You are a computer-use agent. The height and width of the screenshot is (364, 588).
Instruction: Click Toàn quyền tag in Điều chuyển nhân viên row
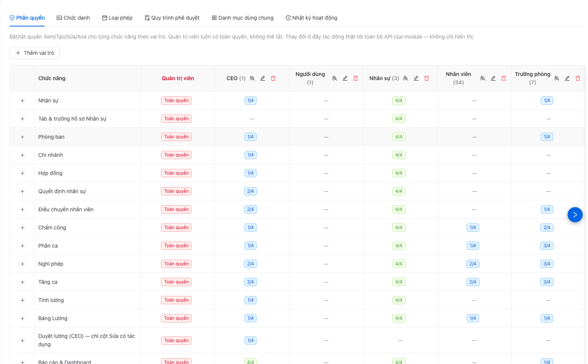[x=176, y=209]
